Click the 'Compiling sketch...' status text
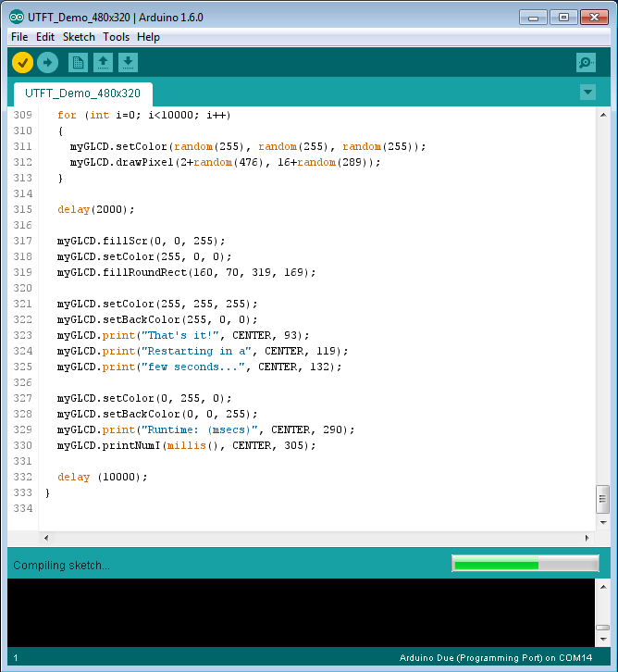The height and width of the screenshot is (672, 618). click(61, 566)
